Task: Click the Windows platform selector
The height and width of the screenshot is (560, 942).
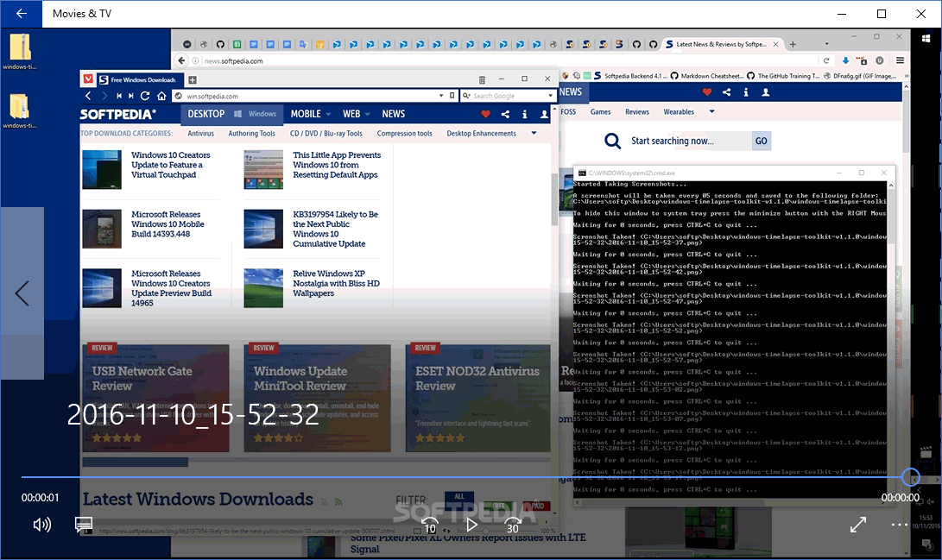Action: [x=256, y=114]
